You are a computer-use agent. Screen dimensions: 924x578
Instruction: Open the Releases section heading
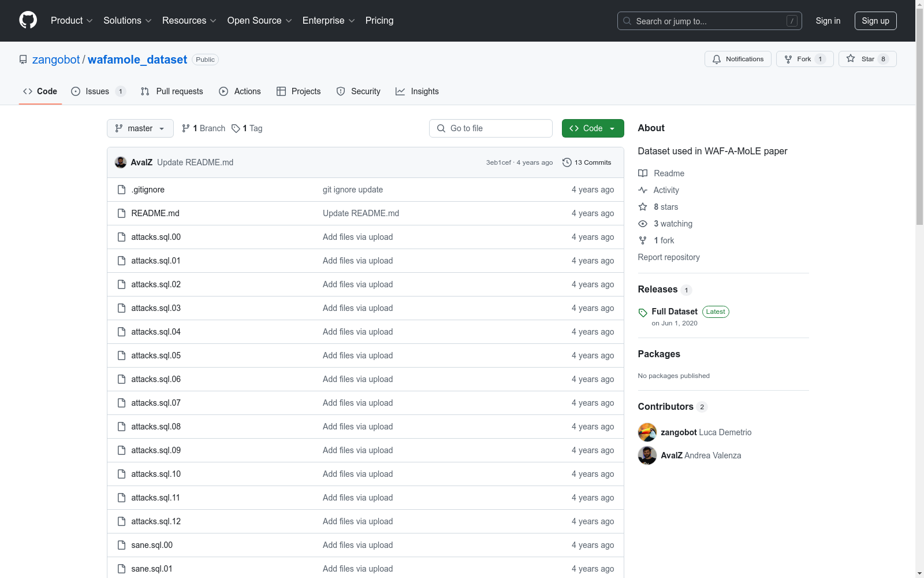[658, 290]
